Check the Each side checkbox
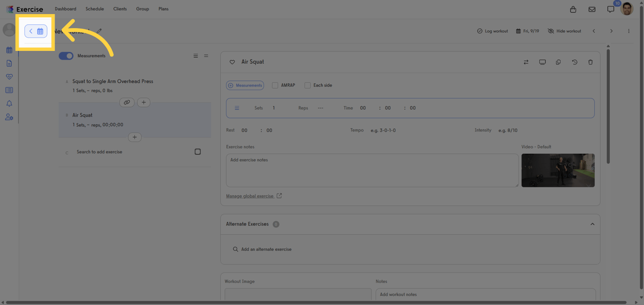The image size is (644, 305). click(307, 85)
